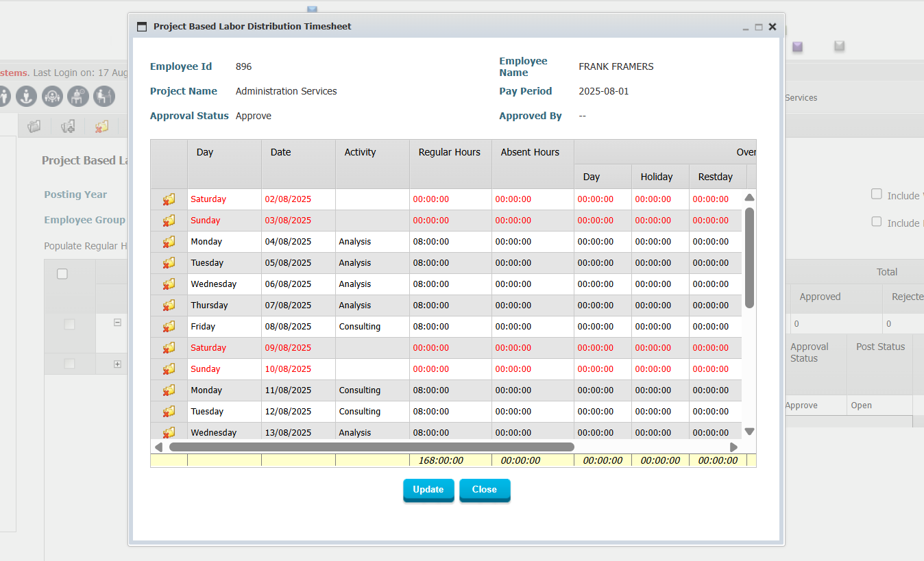924x561 pixels.
Task: Tick the lower Include checkbox in background
Action: [877, 221]
